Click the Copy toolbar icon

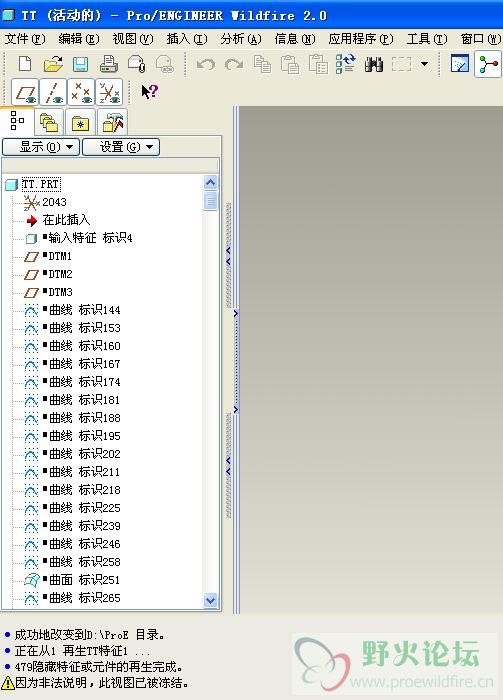[262, 64]
